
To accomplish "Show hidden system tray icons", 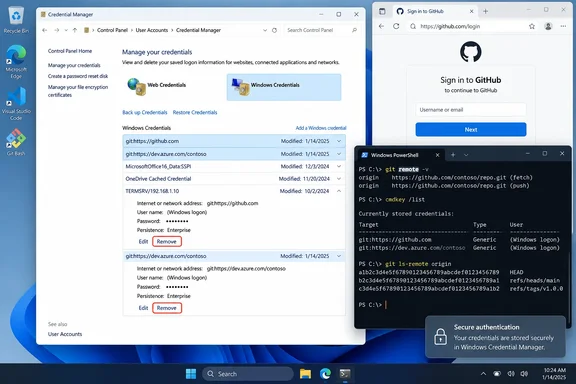I will tap(483, 374).
